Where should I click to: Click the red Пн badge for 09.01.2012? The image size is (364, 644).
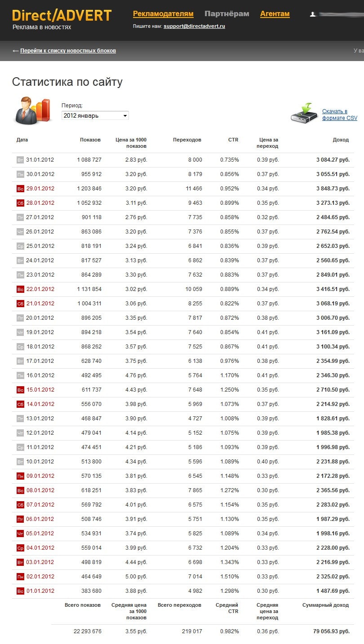[x=20, y=476]
